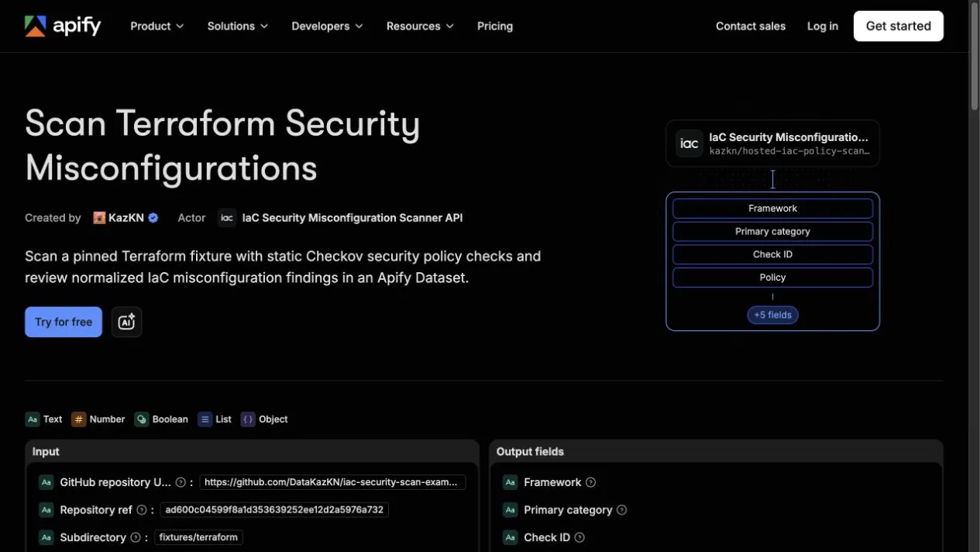Image resolution: width=980 pixels, height=552 pixels.
Task: Click the Try for free button
Action: [64, 322]
